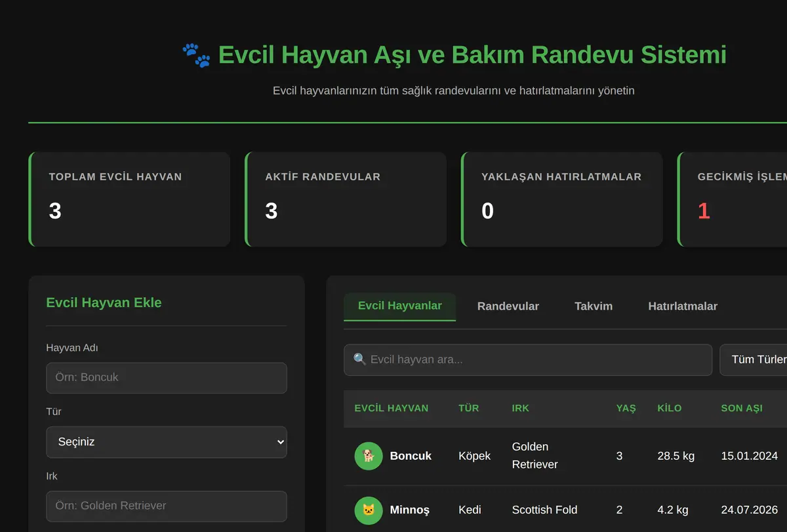Open the Tüm Türler filter dropdown
Viewport: 787px width, 532px height.
click(754, 360)
